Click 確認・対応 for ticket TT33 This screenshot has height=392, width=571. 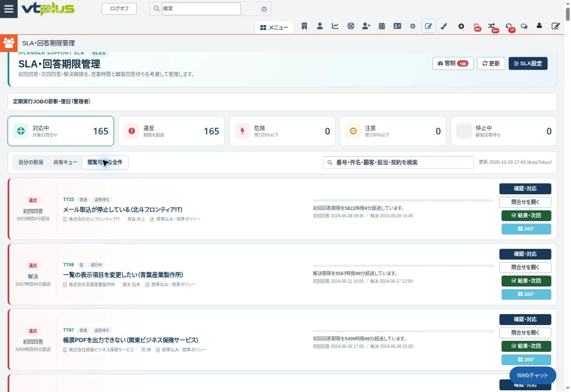click(x=525, y=189)
